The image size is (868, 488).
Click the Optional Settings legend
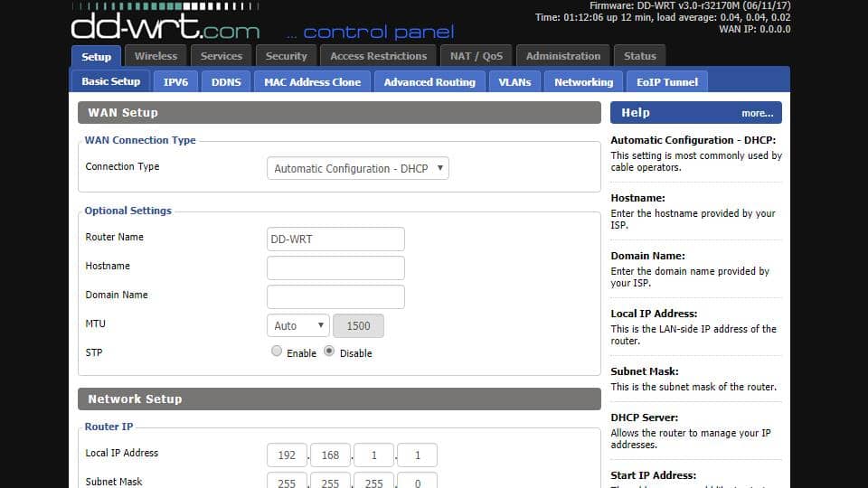127,211
